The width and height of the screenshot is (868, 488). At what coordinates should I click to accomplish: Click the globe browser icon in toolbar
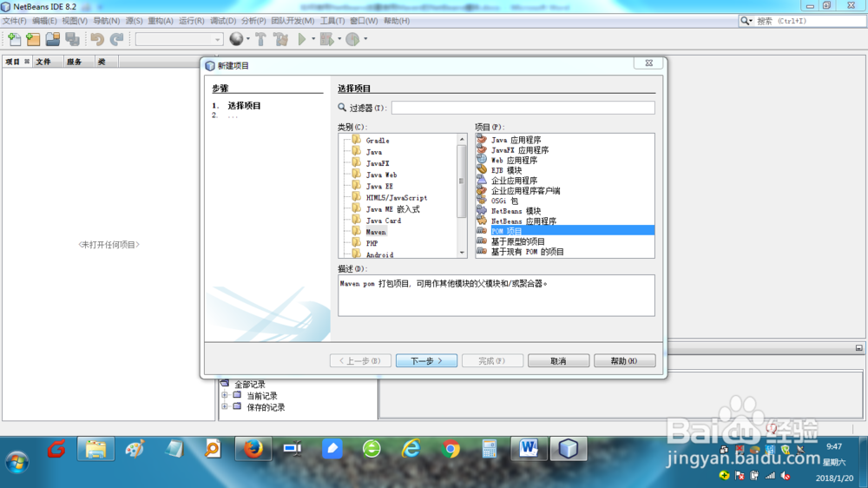[236, 39]
